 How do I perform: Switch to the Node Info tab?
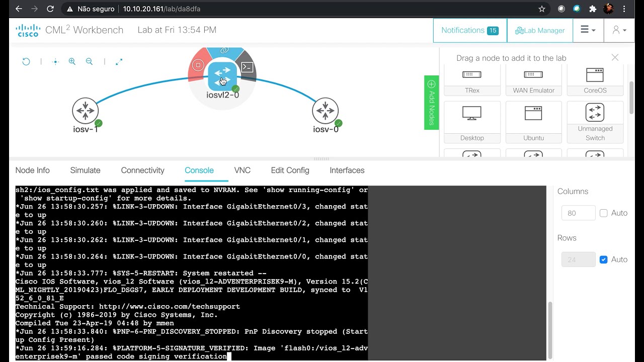33,170
